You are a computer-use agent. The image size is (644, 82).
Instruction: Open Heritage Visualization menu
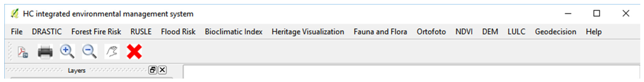point(308,32)
